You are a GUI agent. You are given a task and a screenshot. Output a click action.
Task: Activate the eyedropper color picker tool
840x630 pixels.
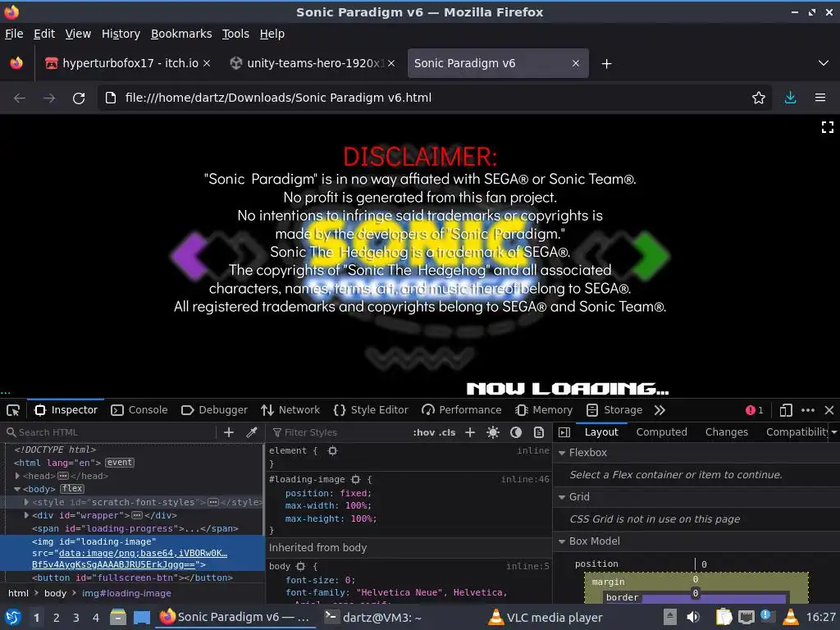(x=252, y=432)
